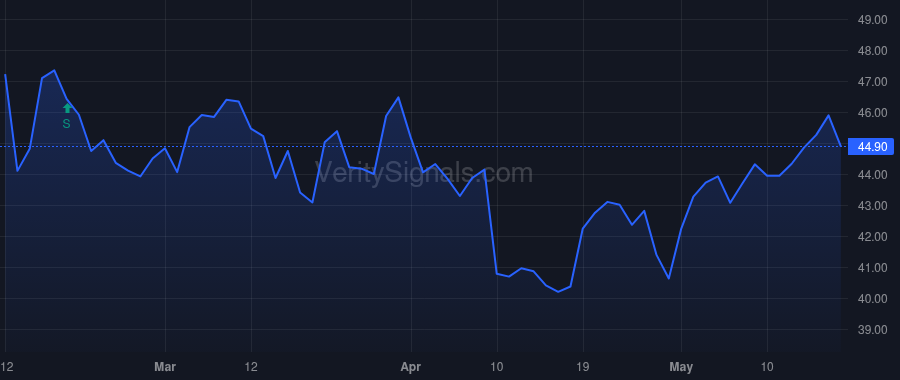Click the 44.00 price axis label
900x380 pixels.
tap(872, 175)
